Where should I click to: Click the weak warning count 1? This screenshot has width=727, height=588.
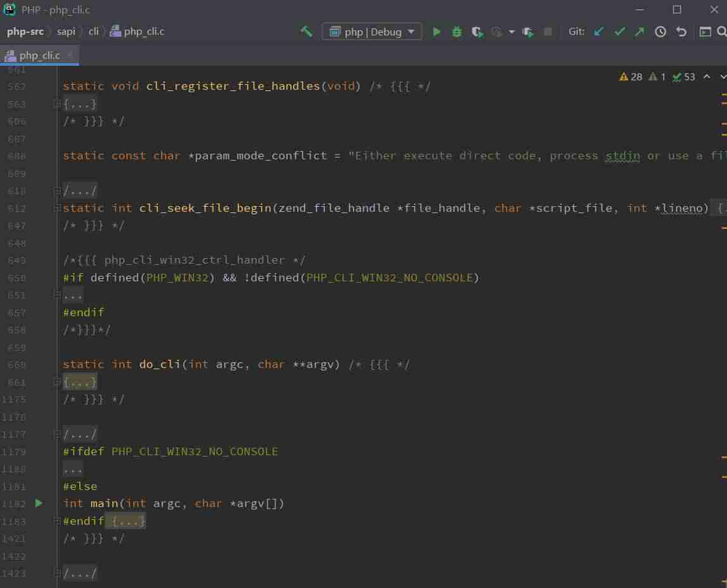(x=657, y=77)
